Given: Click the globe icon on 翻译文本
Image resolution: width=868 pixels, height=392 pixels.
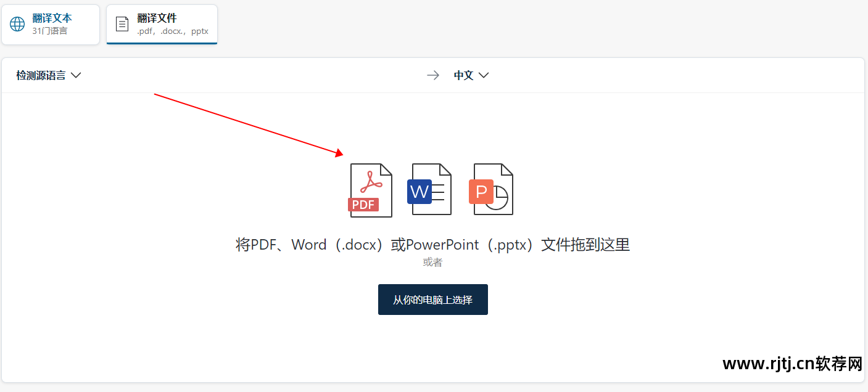Looking at the screenshot, I should 17,25.
